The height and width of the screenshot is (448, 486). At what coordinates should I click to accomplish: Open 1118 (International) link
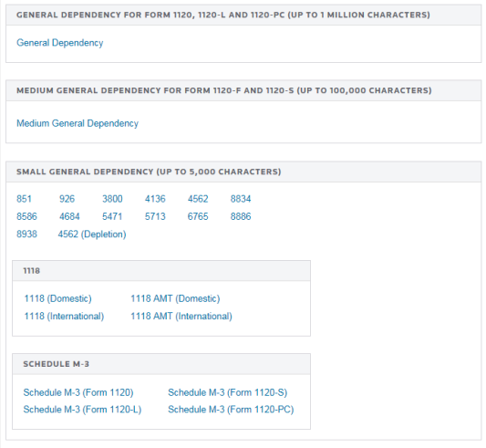(x=64, y=317)
